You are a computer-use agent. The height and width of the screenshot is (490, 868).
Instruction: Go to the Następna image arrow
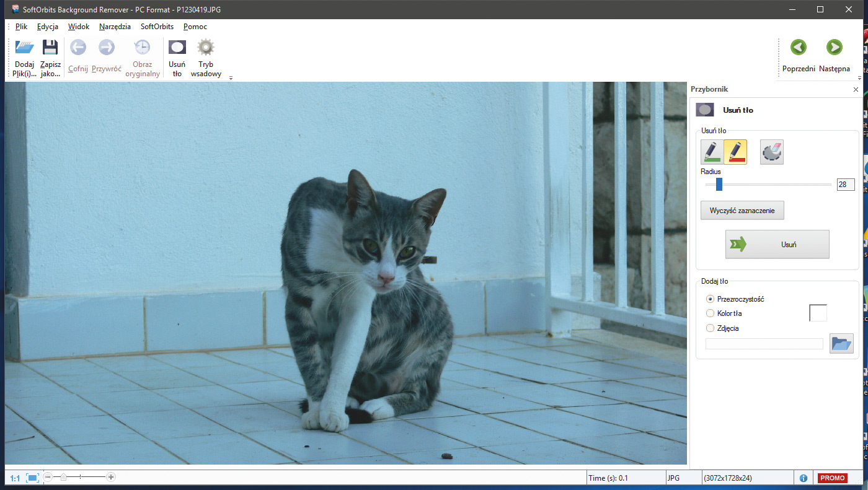click(x=834, y=48)
